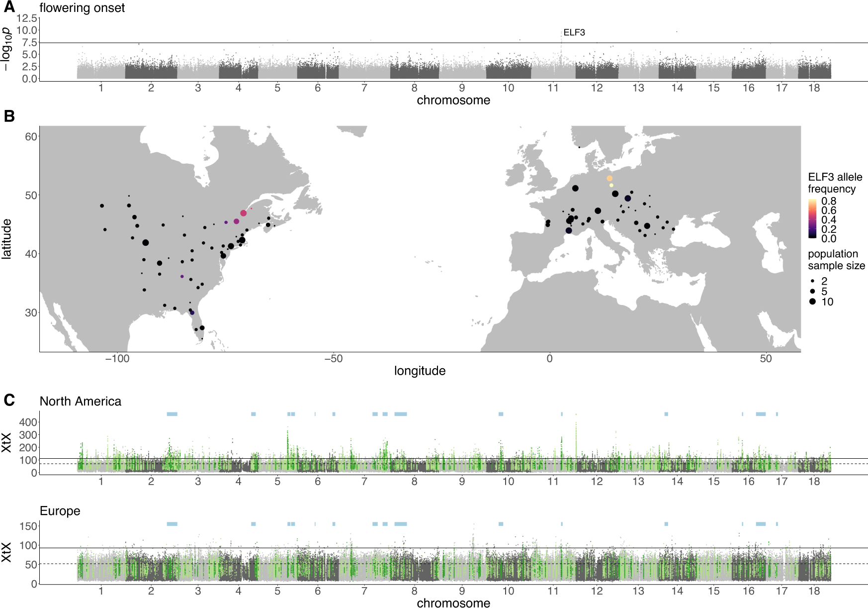Image resolution: width=868 pixels, height=608 pixels.
Task: Toggle the blue highlight bar above chromosome 17
Action: tap(777, 413)
